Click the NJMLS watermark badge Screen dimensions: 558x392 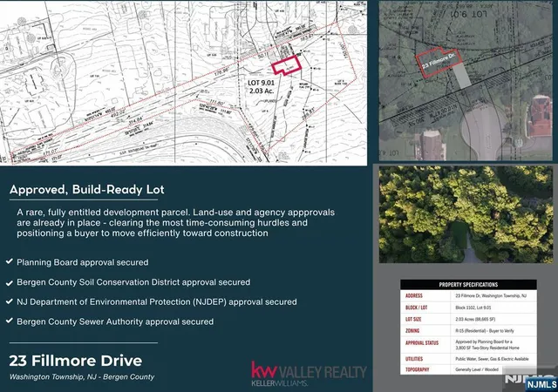(x=541, y=384)
